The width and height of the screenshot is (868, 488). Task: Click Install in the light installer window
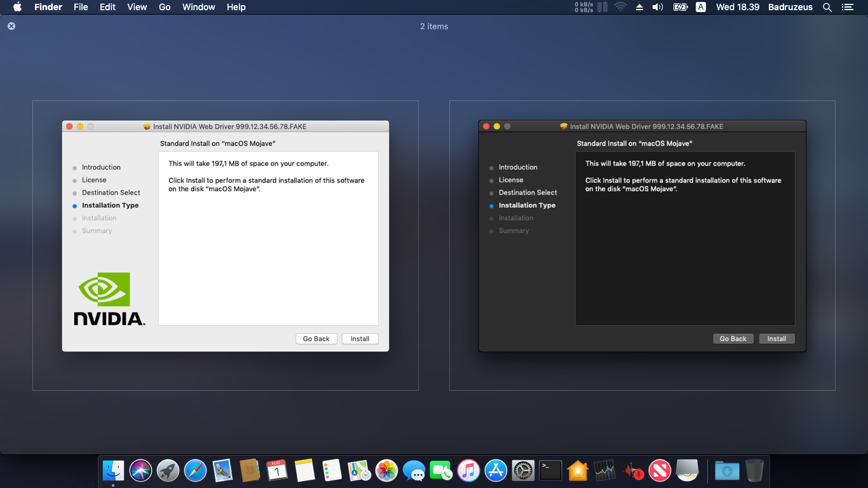360,339
